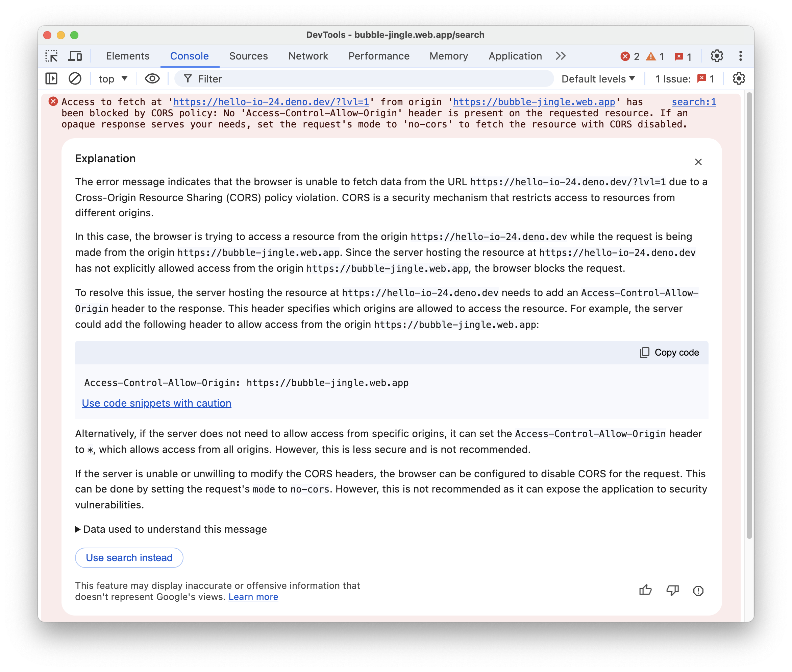Click Copy code button in explanation
792x672 pixels.
668,352
